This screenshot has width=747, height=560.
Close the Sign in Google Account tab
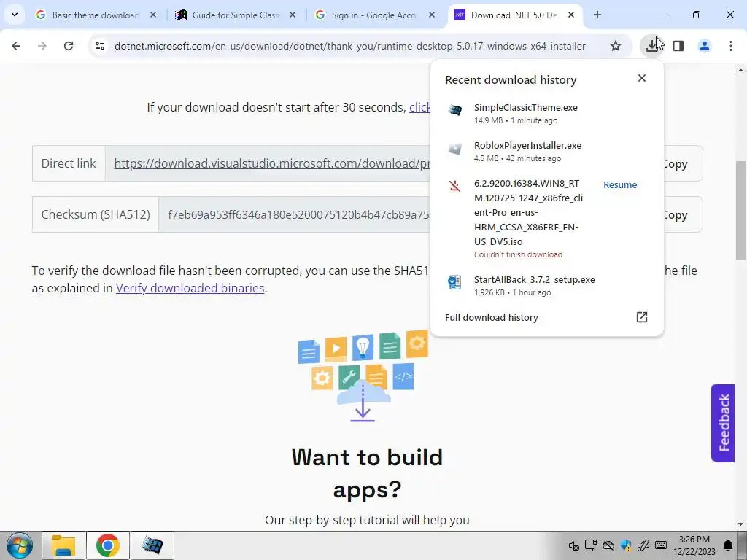[x=432, y=15]
